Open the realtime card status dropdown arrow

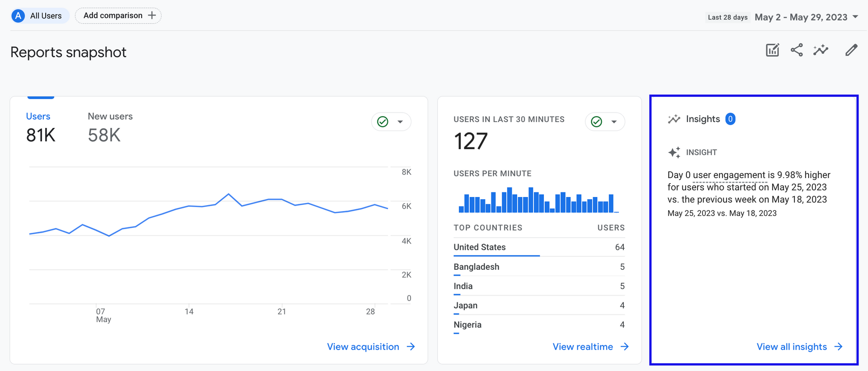614,122
